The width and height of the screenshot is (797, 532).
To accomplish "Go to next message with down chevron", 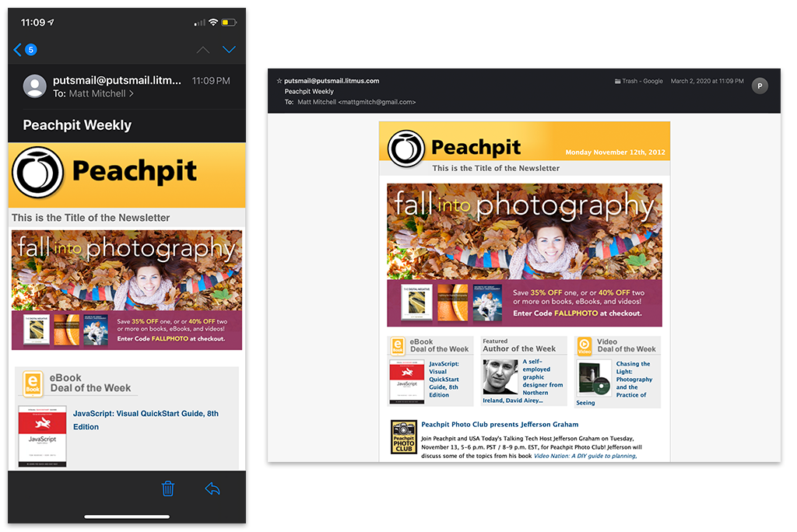I will pyautogui.click(x=230, y=49).
